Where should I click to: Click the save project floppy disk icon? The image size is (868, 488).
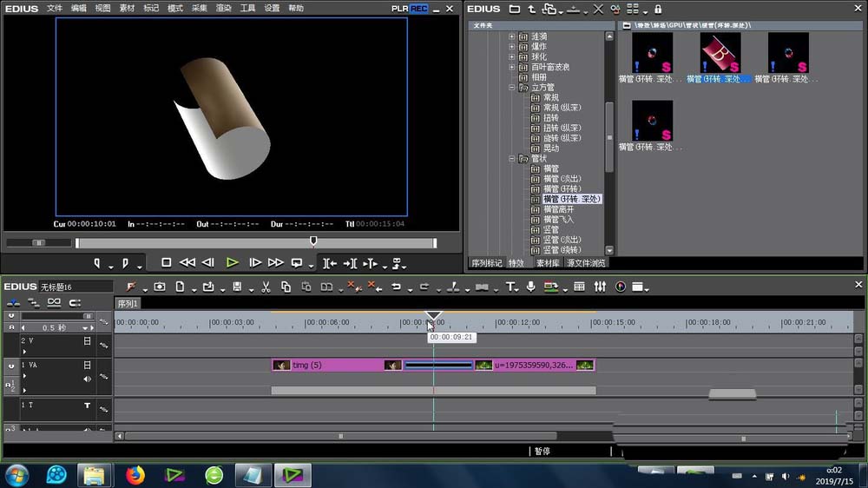coord(237,287)
